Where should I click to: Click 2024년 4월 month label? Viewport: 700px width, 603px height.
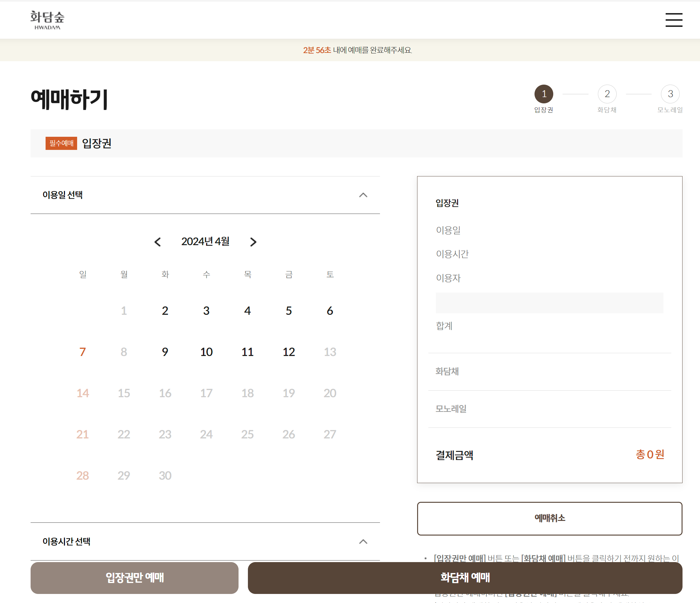tap(205, 241)
